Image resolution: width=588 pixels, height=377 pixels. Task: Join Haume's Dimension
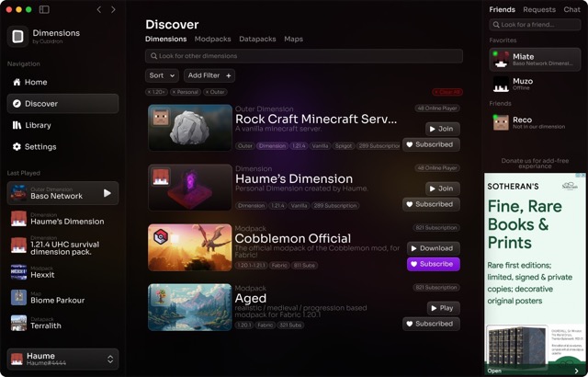click(443, 188)
